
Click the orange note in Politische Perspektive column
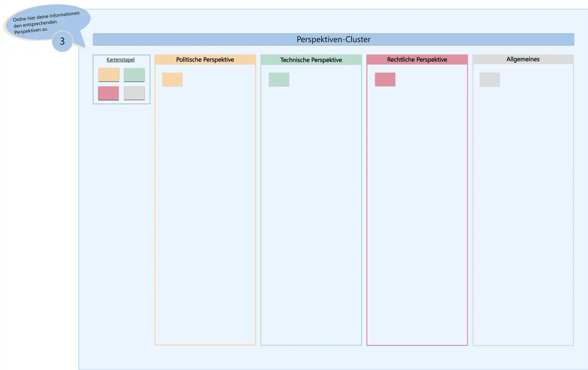[x=172, y=79]
